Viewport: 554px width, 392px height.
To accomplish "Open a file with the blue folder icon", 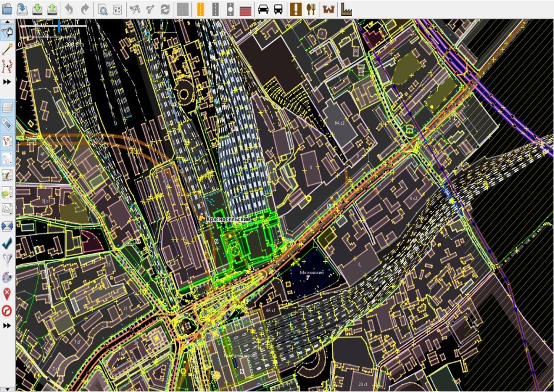I will [x=7, y=9].
